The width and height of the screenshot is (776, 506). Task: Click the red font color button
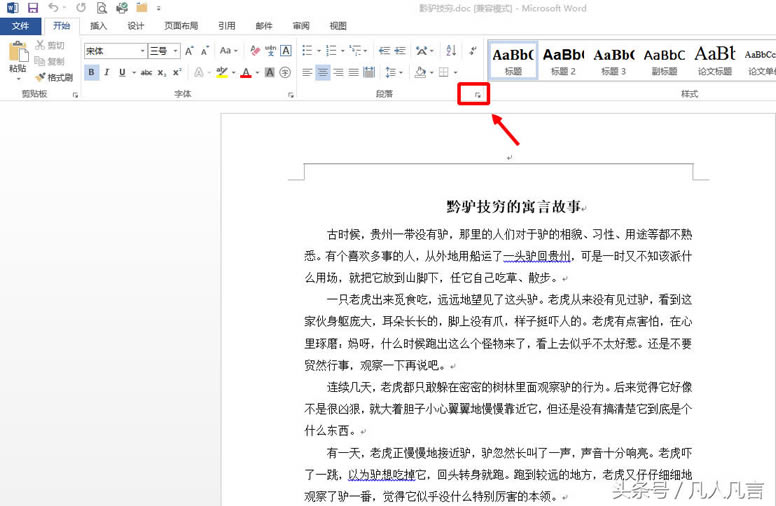pyautogui.click(x=245, y=72)
